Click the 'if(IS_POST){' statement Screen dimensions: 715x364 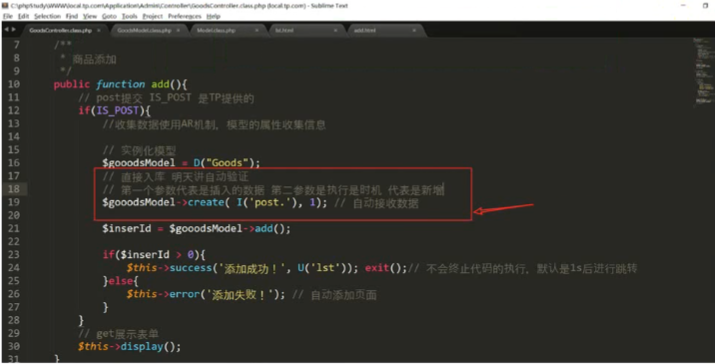coord(114,110)
